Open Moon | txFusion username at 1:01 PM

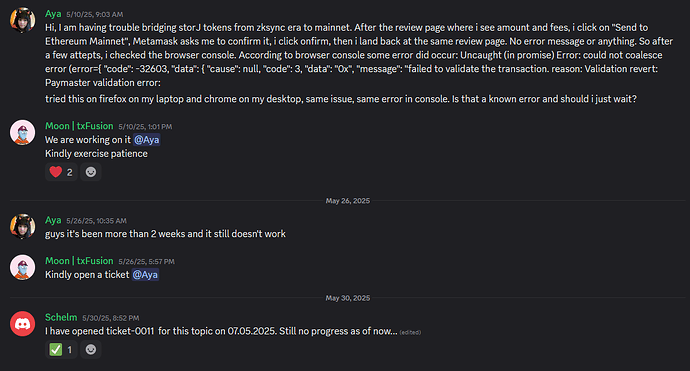coord(79,126)
